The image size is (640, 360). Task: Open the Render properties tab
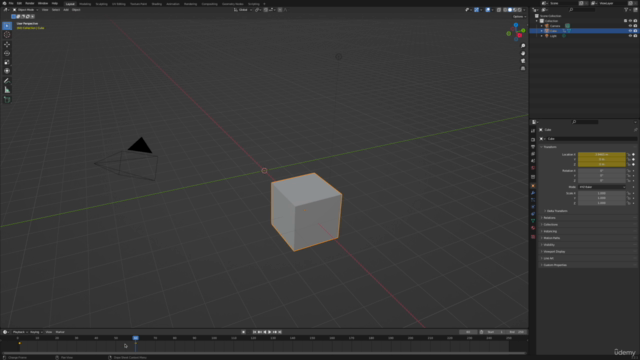coord(533,140)
